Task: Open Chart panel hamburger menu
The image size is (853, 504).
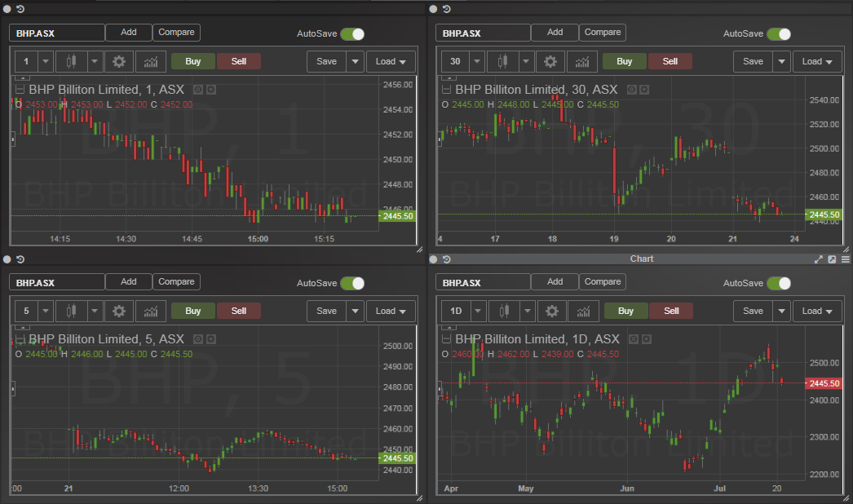Action: pos(846,259)
